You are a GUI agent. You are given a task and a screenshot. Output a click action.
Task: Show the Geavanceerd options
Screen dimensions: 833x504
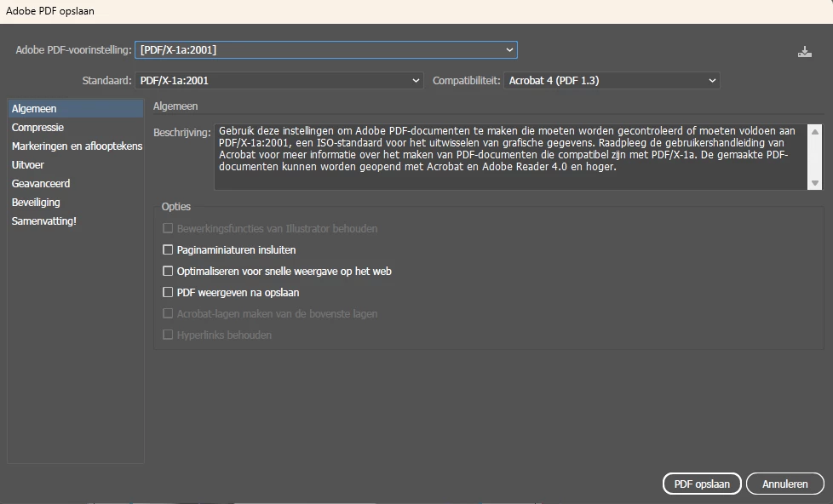point(41,184)
